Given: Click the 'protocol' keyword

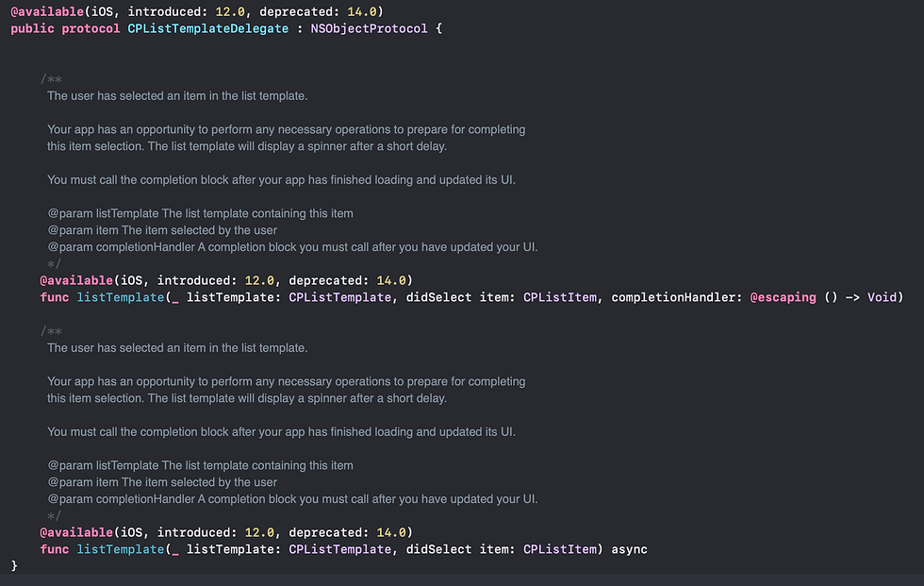Looking at the screenshot, I should (x=91, y=29).
